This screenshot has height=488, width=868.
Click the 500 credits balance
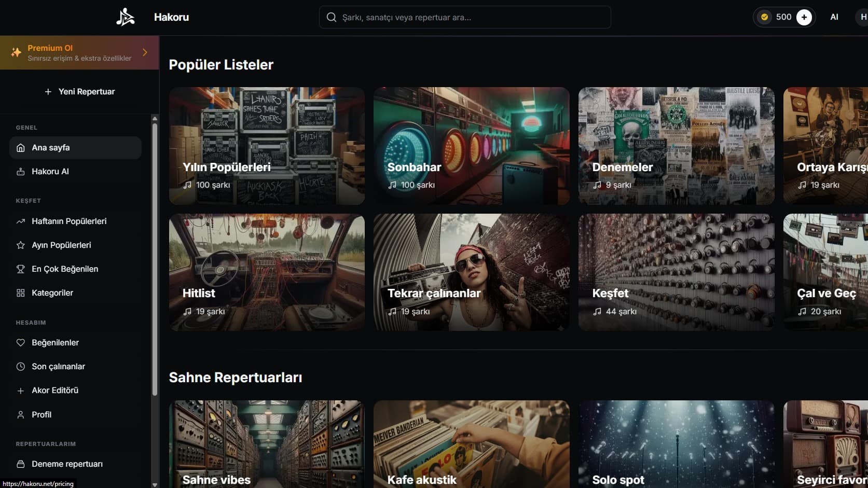coord(783,17)
